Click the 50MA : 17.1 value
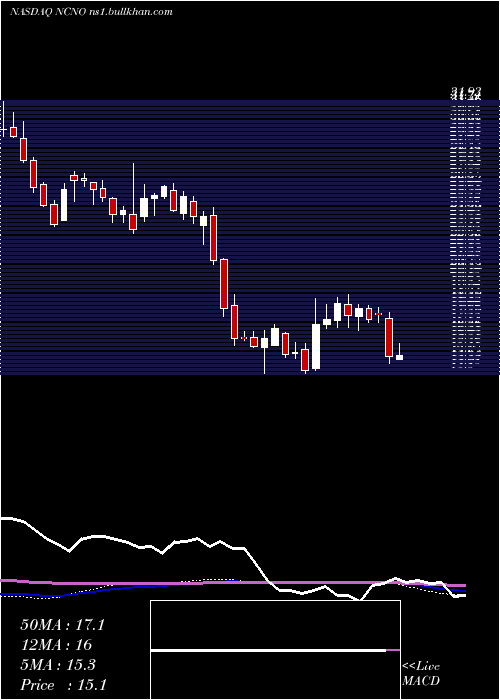The height and width of the screenshot is (700, 500). coord(62,625)
